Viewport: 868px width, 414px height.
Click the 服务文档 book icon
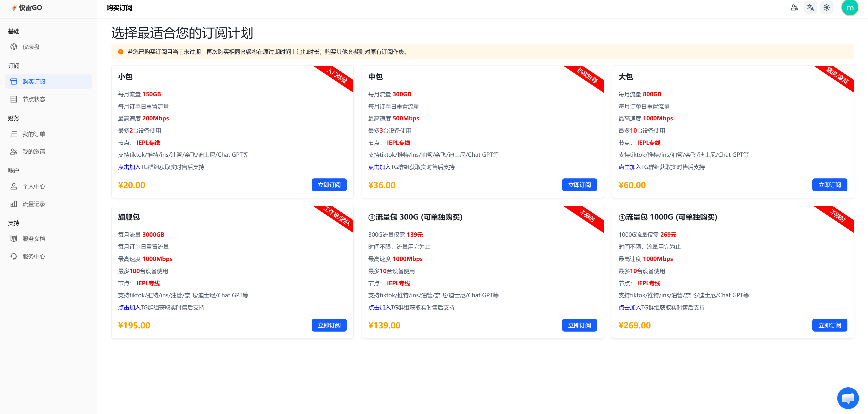(x=14, y=239)
